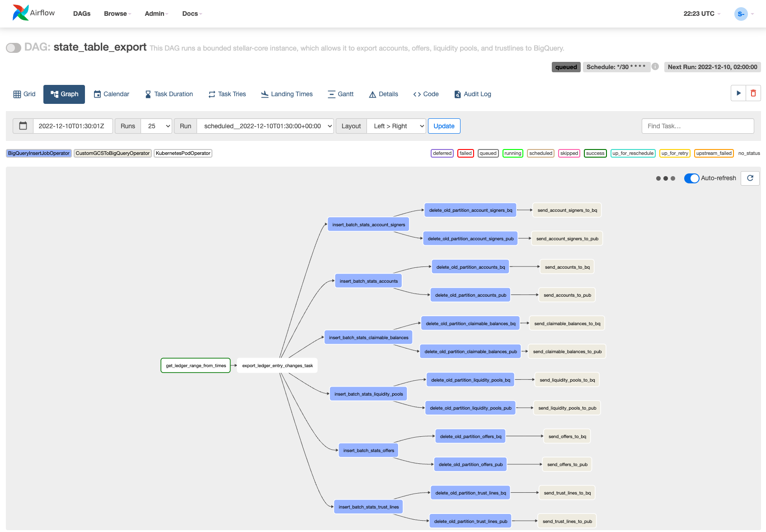Click the schedule info icon
766x532 pixels.
(x=655, y=67)
